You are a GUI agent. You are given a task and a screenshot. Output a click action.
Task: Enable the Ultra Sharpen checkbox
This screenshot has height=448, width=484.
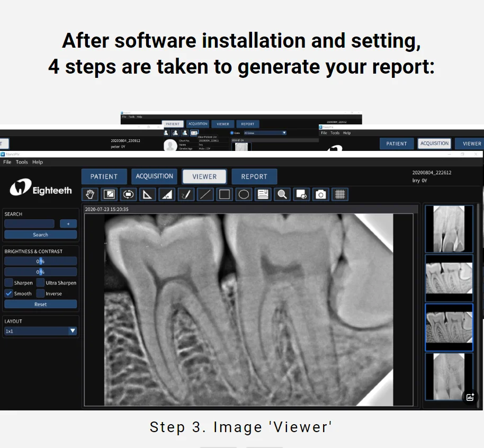tap(40, 282)
